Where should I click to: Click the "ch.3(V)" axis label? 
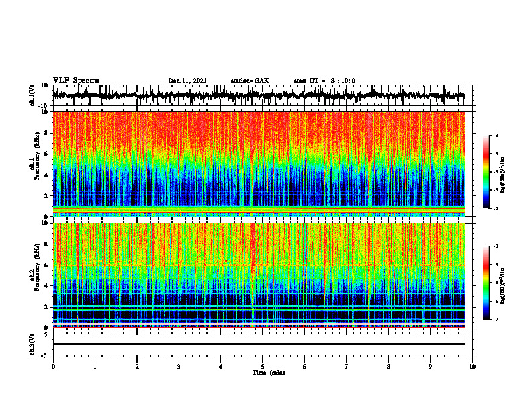coord(32,345)
